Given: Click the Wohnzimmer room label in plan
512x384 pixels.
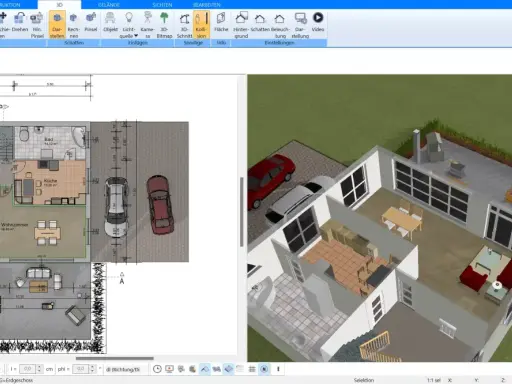Looking at the screenshot, I should pos(14,225).
